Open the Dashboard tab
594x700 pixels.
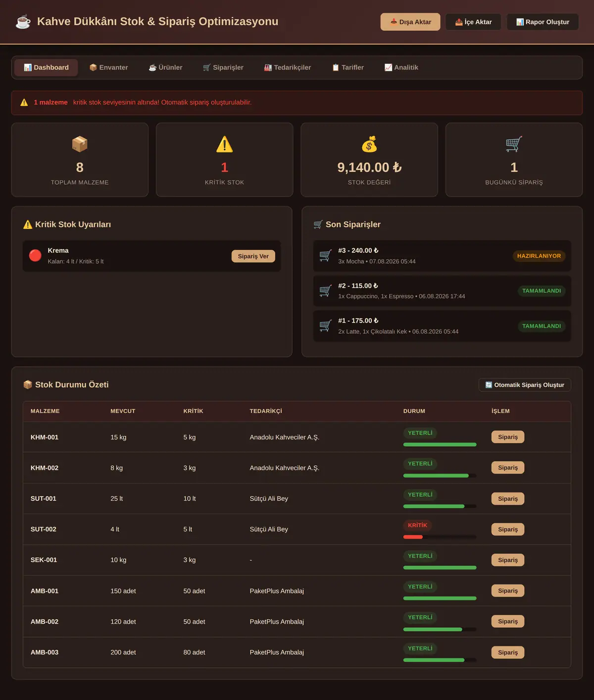pos(46,67)
